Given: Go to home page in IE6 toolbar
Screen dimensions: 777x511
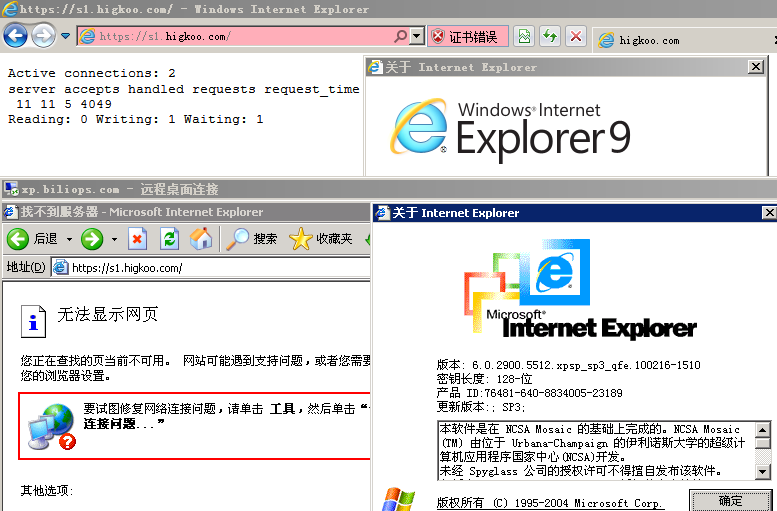Looking at the screenshot, I should pos(201,238).
